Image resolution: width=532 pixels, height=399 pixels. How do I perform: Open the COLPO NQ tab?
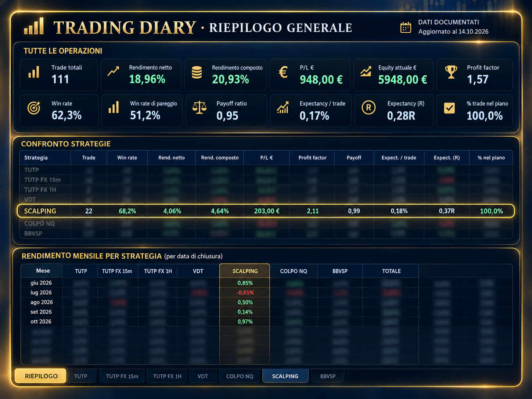240,376
